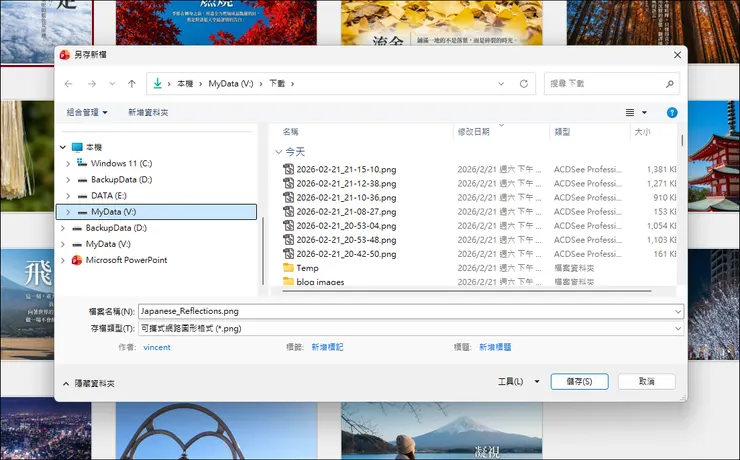Select the yellow ginkgo leaves slide thumbnail
Viewport: 740px width, 460px height.
point(441,23)
